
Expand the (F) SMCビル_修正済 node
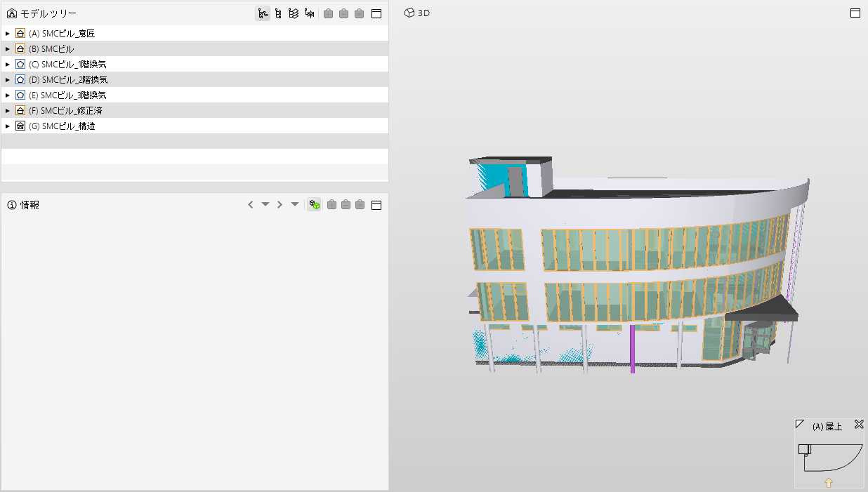[7, 110]
